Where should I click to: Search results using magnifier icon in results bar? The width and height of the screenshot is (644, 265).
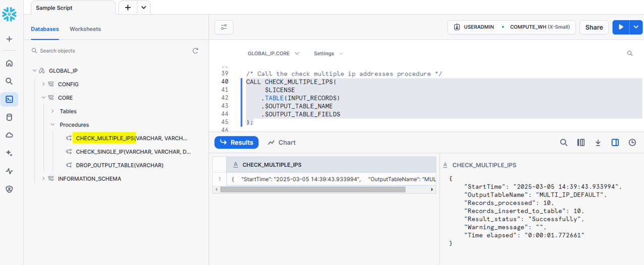pyautogui.click(x=564, y=143)
